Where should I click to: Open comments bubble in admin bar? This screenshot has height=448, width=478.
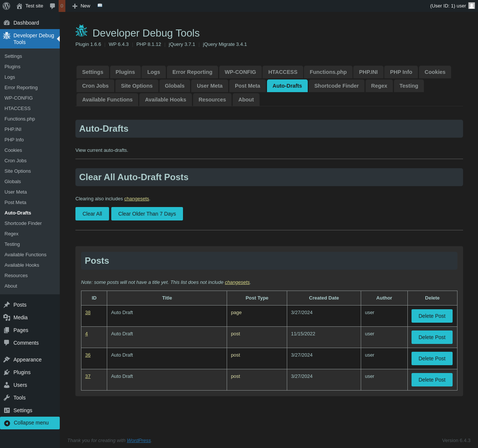(53, 6)
